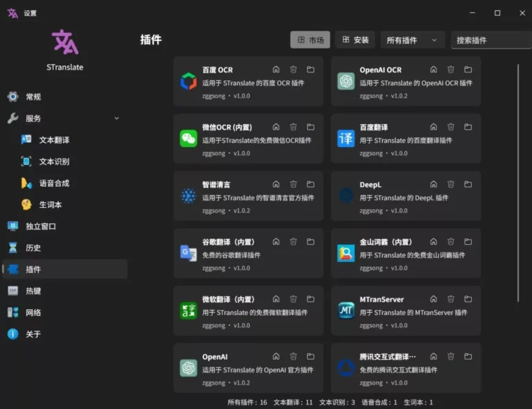The width and height of the screenshot is (532, 409).
Task: Click trash icon on the 微软翻译 (内置) card
Action: [x=293, y=299]
